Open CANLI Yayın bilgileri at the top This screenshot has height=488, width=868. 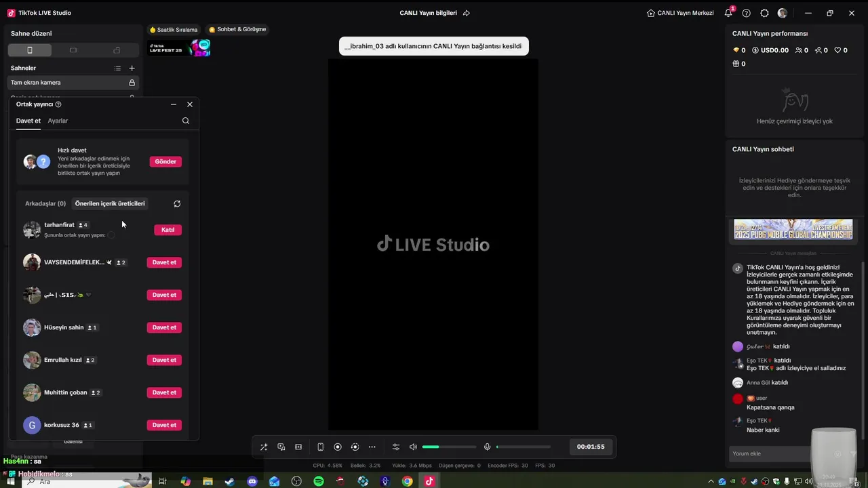428,13
